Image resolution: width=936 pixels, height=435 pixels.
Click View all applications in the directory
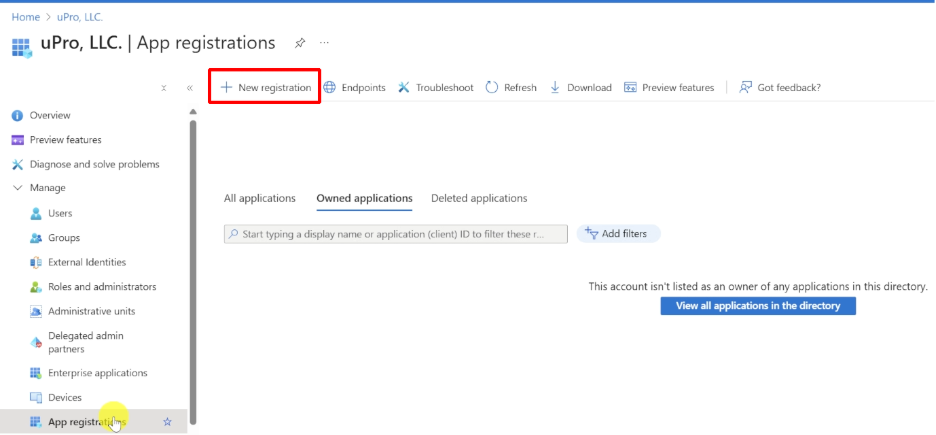757,306
